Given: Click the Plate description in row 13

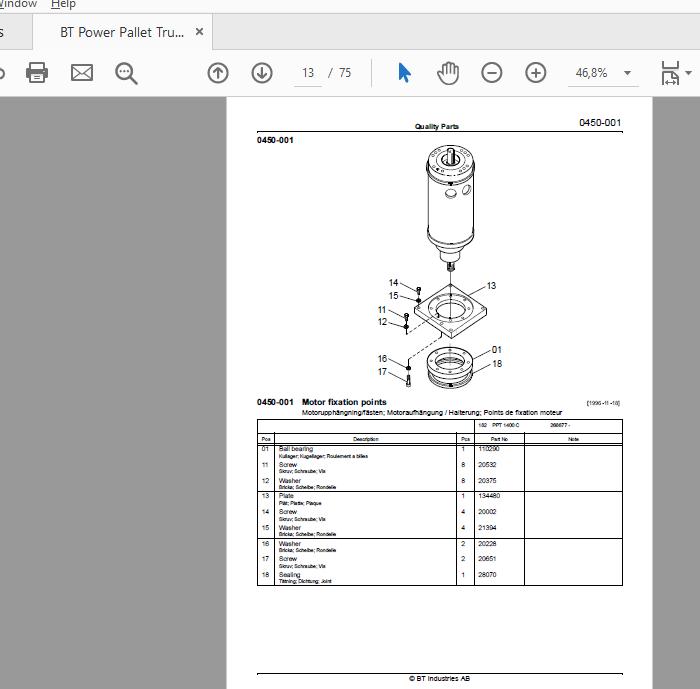Looking at the screenshot, I should point(286,496).
